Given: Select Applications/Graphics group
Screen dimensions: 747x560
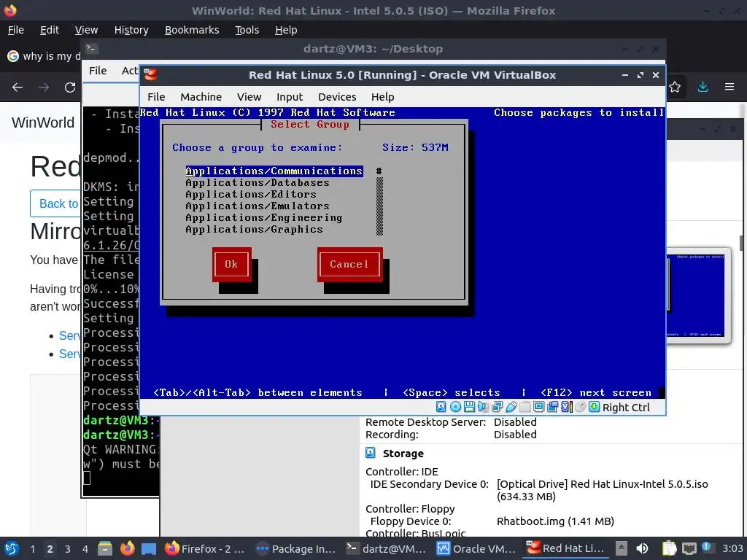Looking at the screenshot, I should 254,230.
